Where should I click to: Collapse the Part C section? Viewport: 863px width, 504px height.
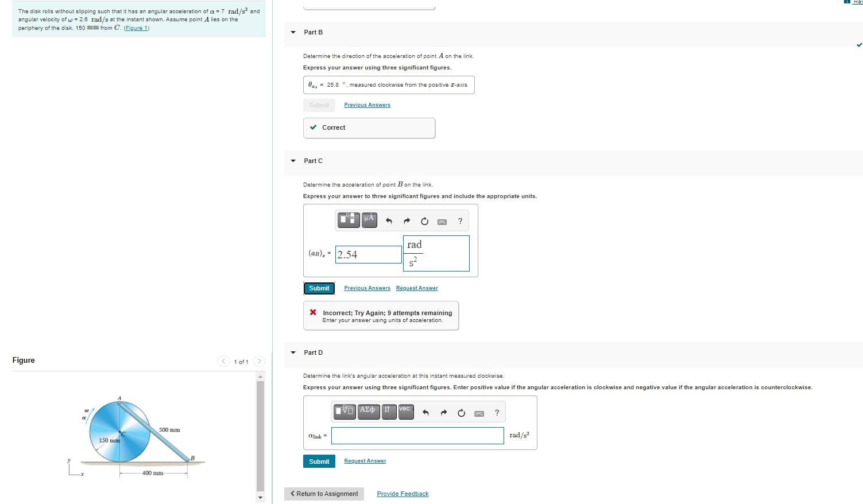click(x=293, y=161)
